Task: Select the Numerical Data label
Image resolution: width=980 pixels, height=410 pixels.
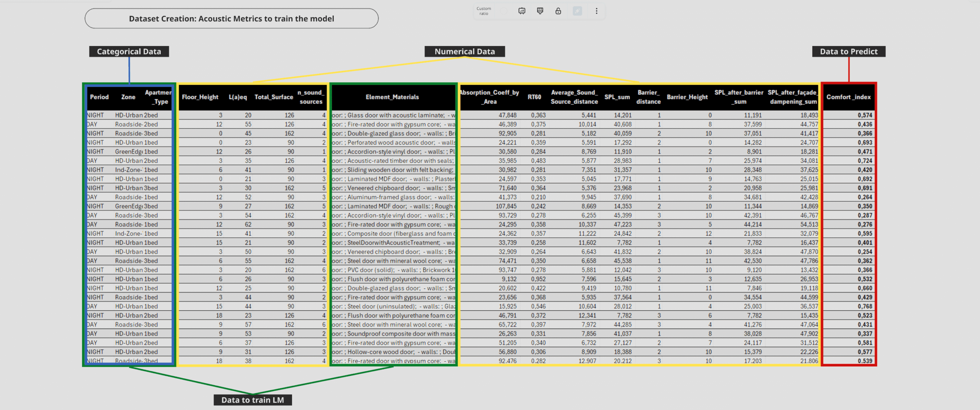Action: pos(465,51)
